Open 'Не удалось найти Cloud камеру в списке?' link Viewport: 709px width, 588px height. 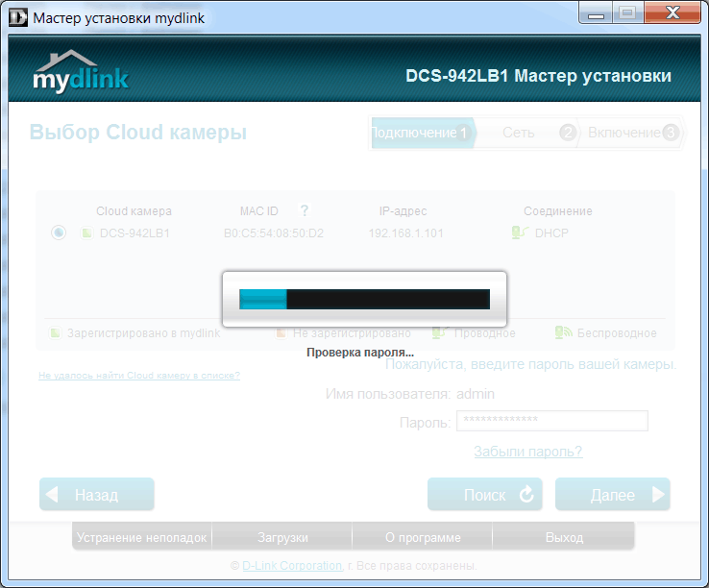click(x=139, y=376)
